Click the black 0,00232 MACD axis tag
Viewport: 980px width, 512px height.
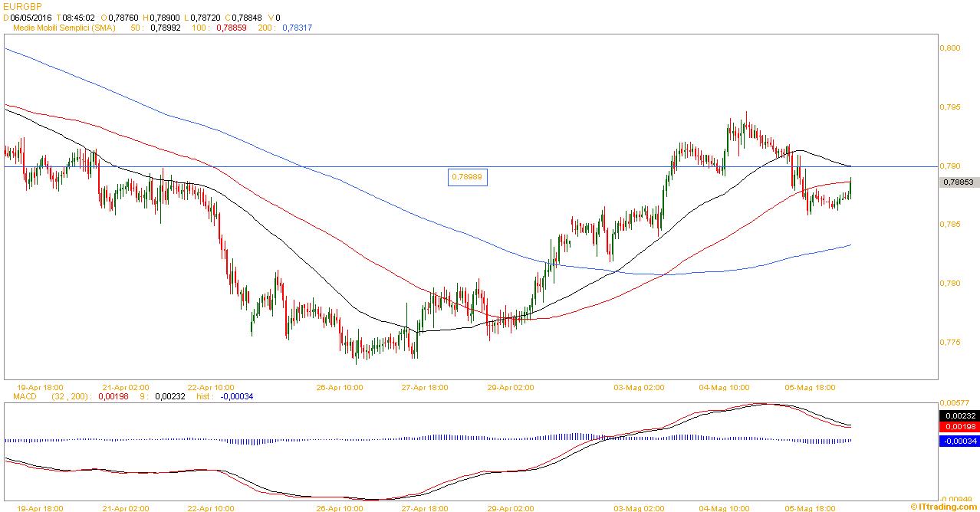tap(959, 415)
